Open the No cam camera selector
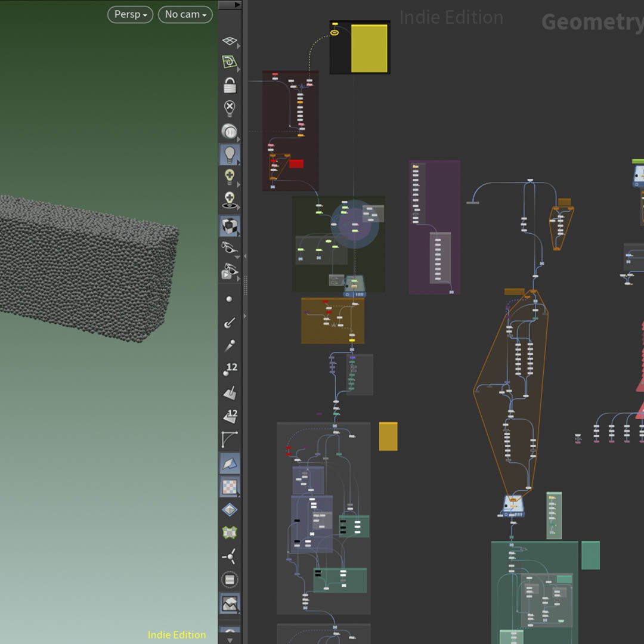 coord(185,15)
